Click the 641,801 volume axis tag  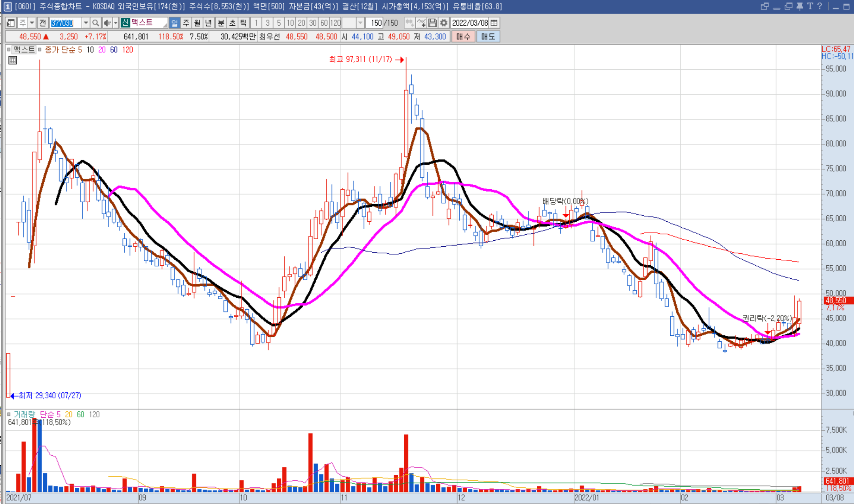(838, 481)
